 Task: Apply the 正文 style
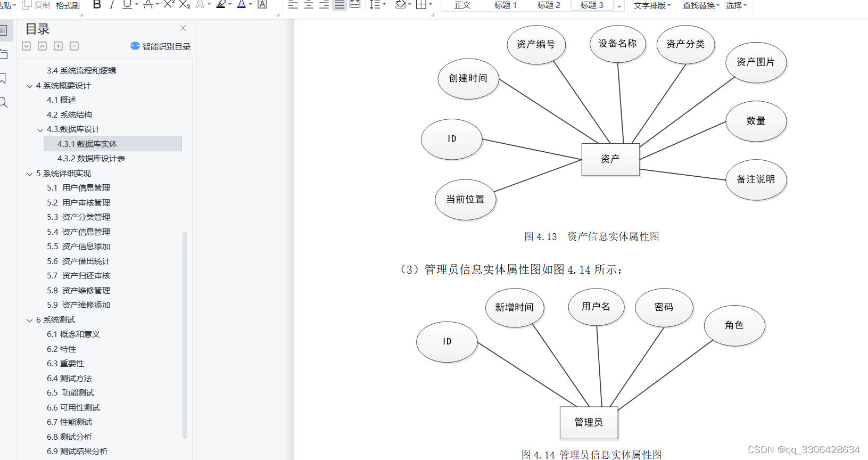[462, 5]
